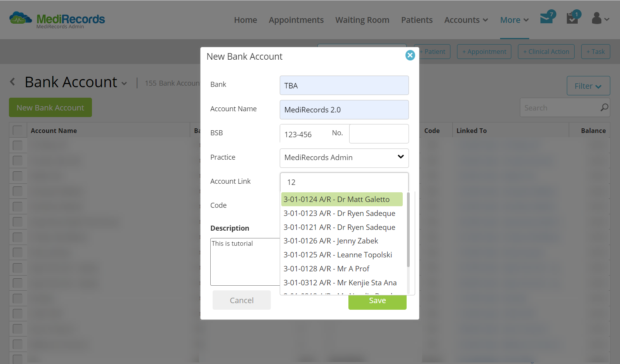620x364 pixels.
Task: Click the account No. input field
Action: pyautogui.click(x=379, y=134)
